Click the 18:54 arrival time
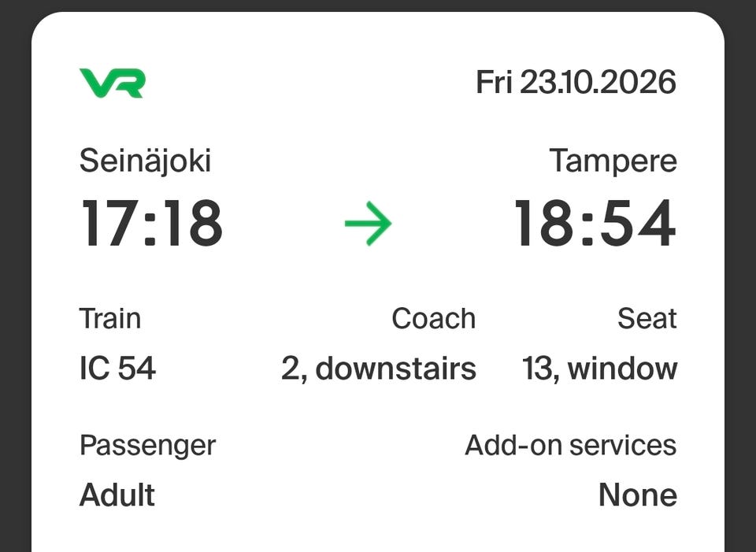The width and height of the screenshot is (756, 552). pos(595,224)
